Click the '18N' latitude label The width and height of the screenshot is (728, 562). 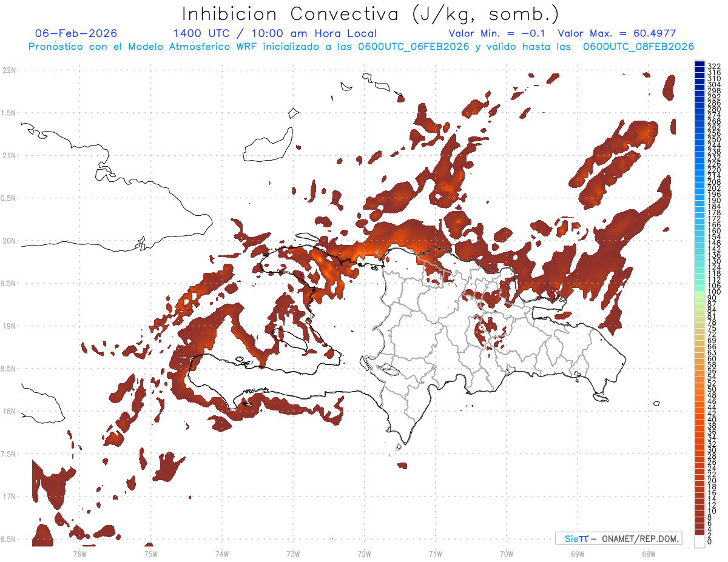[8, 412]
